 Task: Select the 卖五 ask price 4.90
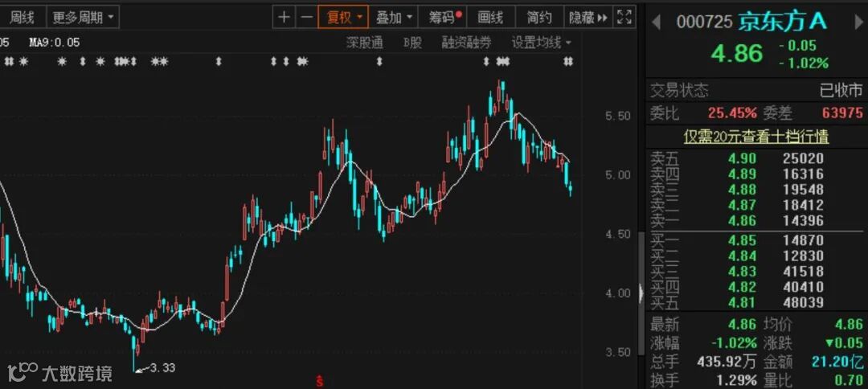[x=742, y=158]
